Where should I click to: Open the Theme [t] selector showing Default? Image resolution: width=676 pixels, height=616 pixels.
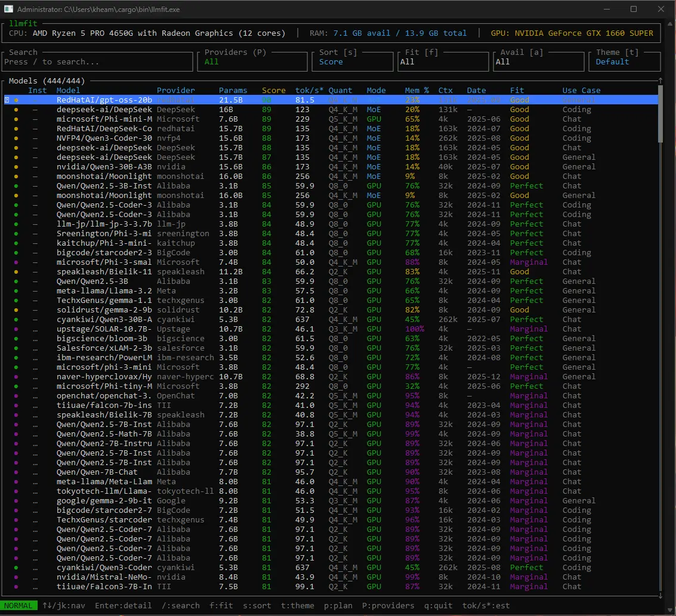tap(625, 61)
